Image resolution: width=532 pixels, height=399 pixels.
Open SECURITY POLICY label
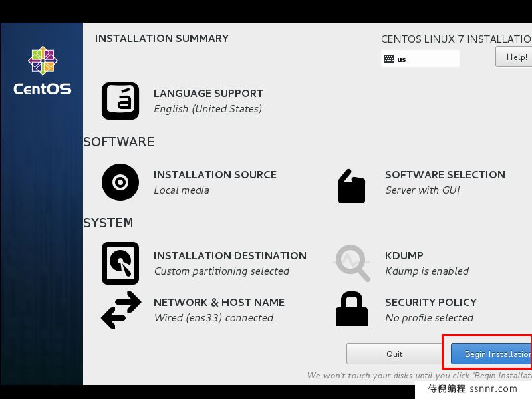430,302
